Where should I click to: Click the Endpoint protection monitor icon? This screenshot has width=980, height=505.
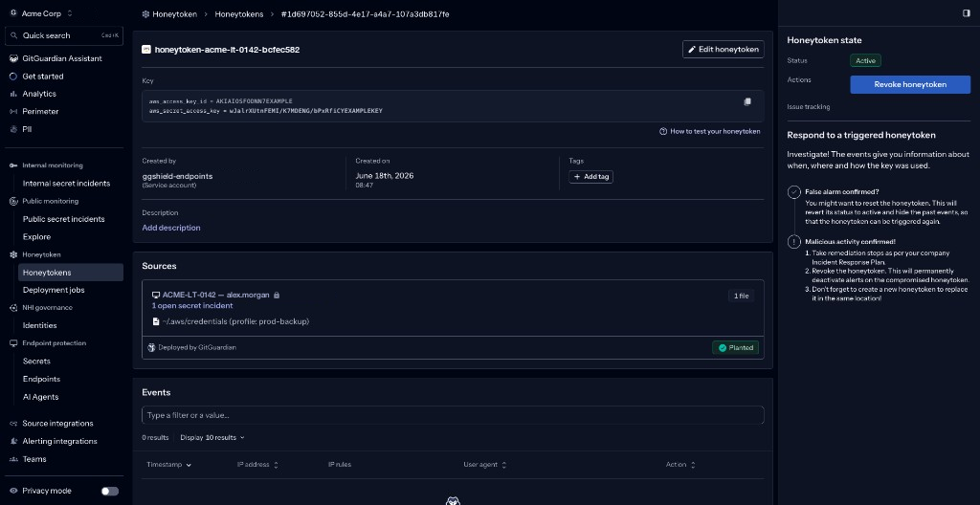click(13, 343)
